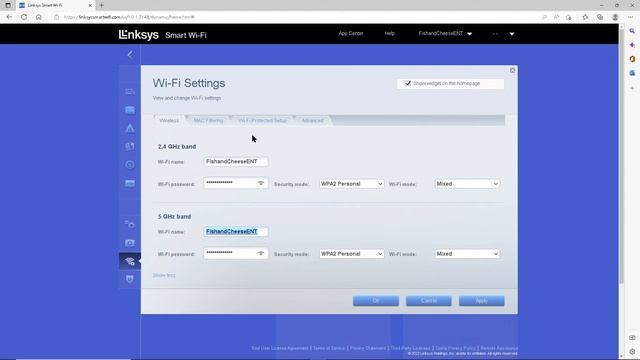Open Third Party Licenses footer link
Screen dimensions: 640x360
[410, 348]
